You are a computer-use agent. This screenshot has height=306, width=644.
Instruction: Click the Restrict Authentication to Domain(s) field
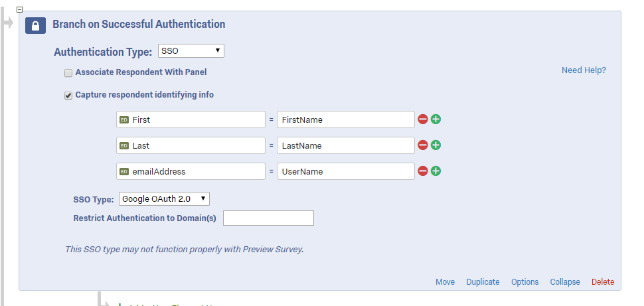tap(269, 218)
